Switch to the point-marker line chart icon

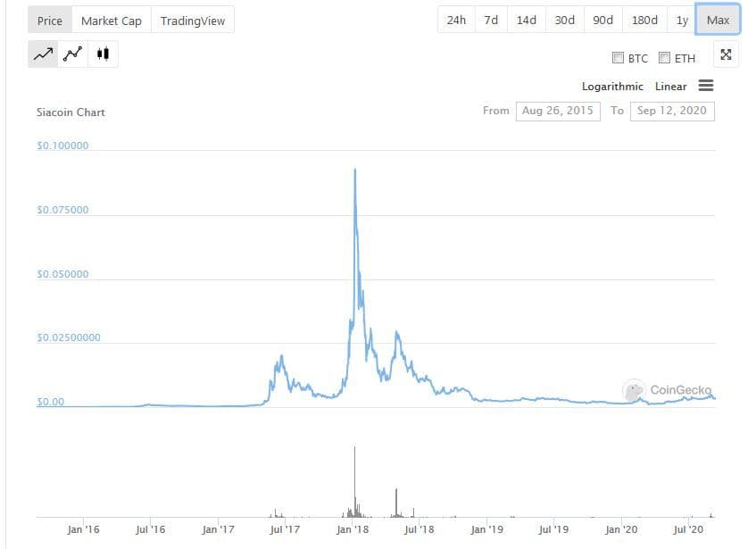coord(73,54)
